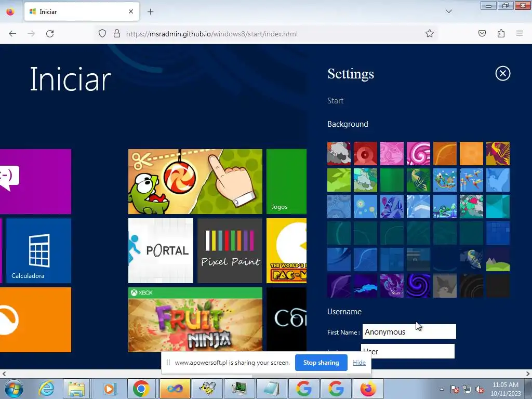This screenshot has width=532, height=399.
Task: Open the black Contre Jour tile
Action: (x=286, y=320)
